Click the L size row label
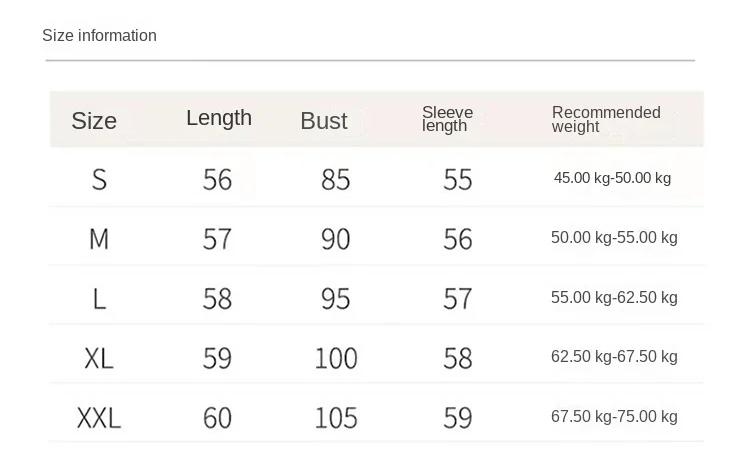 click(x=99, y=298)
